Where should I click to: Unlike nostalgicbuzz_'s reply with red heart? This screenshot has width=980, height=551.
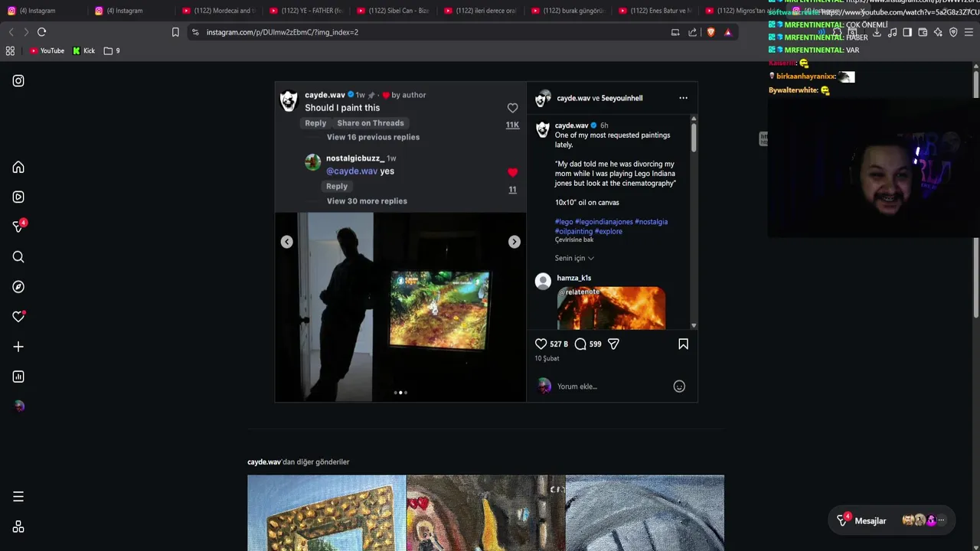512,173
